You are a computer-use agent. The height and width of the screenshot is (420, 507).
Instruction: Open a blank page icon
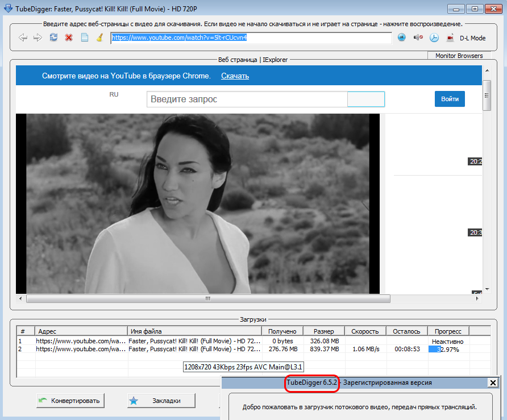[84, 38]
